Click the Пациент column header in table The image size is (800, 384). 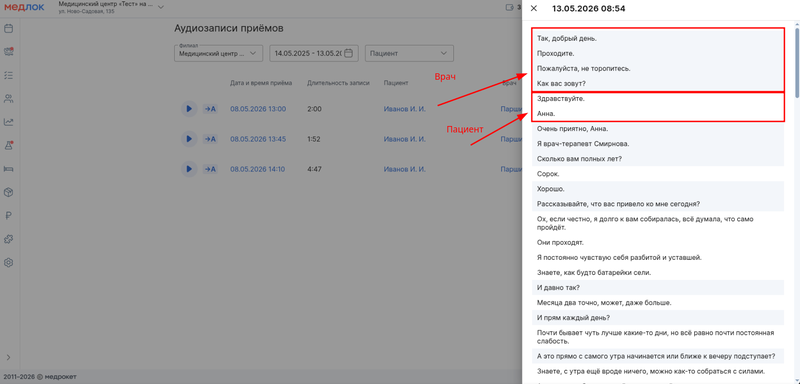pyautogui.click(x=396, y=83)
